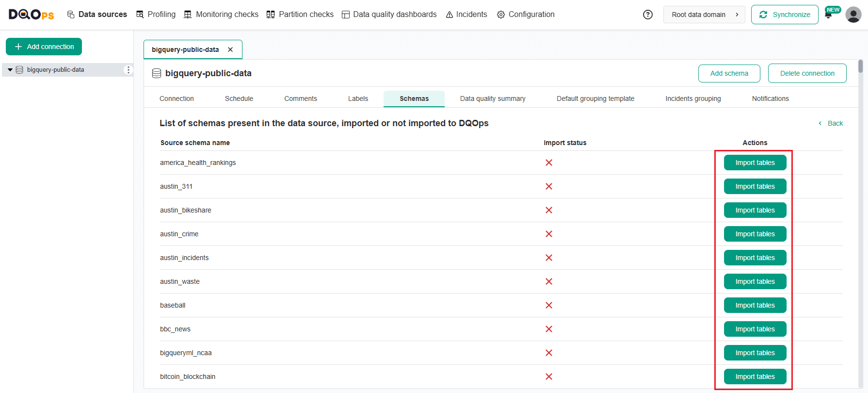Click the red X status for austin_311
This screenshot has width=868, height=393.
pyautogui.click(x=549, y=186)
